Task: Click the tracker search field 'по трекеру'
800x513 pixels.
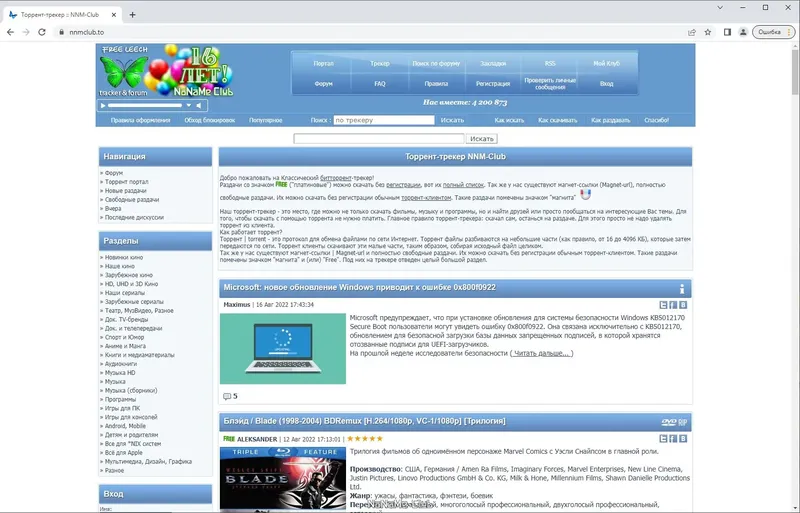Action: (384, 120)
